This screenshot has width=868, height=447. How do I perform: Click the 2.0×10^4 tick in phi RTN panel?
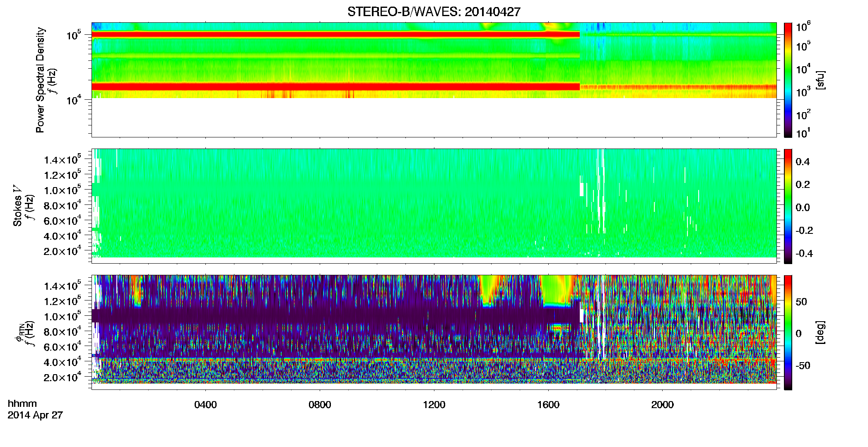[63, 377]
